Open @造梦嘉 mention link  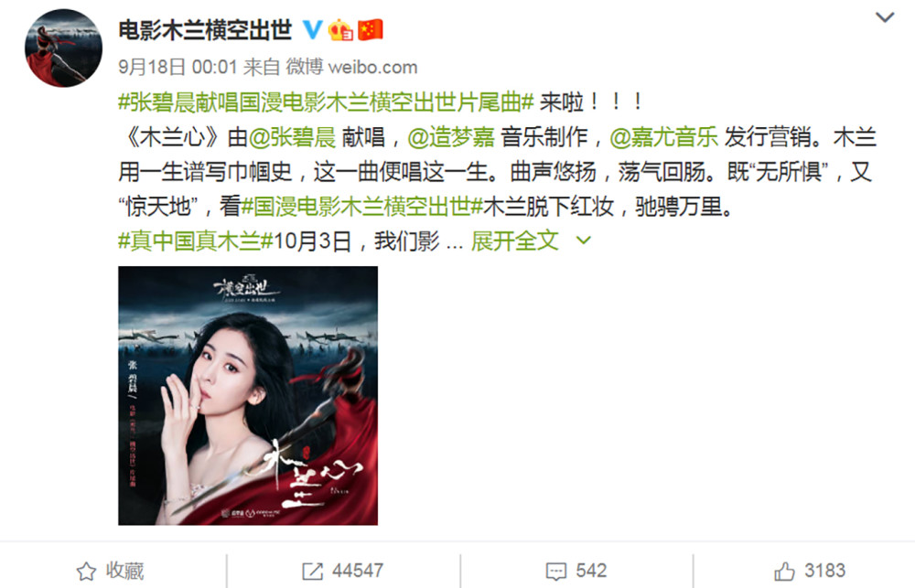tap(451, 137)
